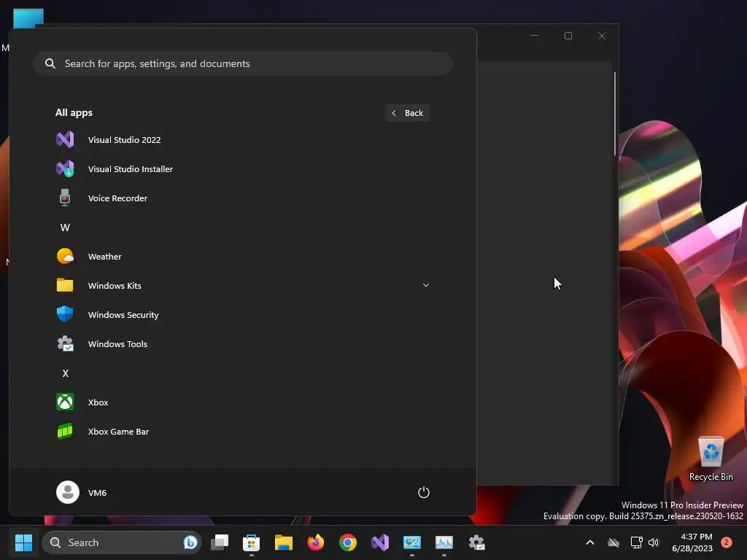Image resolution: width=747 pixels, height=560 pixels.
Task: Click the Bing chat icon in search box
Action: (190, 542)
